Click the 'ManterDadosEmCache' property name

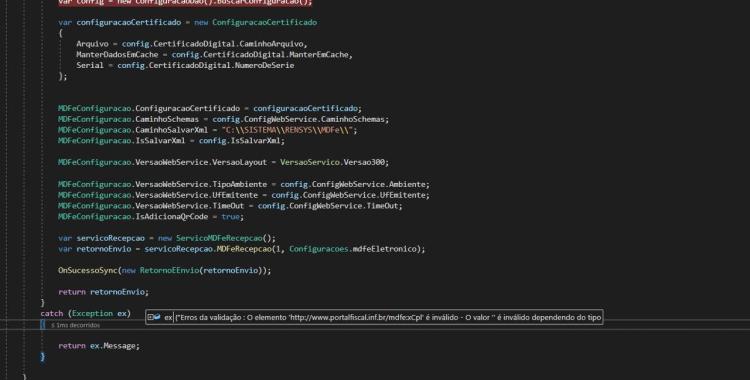tap(117, 55)
